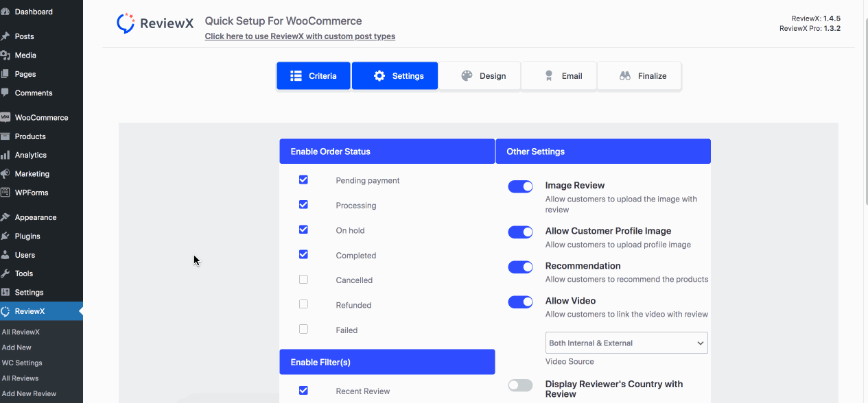
Task: Click the Settings sliders icon in sidebar
Action: click(5, 292)
